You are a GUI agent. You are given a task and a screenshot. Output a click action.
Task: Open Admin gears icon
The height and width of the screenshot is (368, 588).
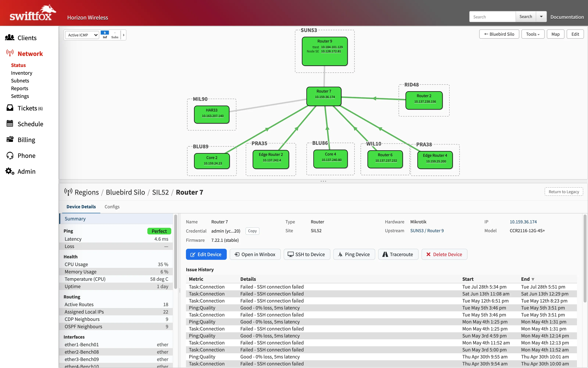(10, 171)
